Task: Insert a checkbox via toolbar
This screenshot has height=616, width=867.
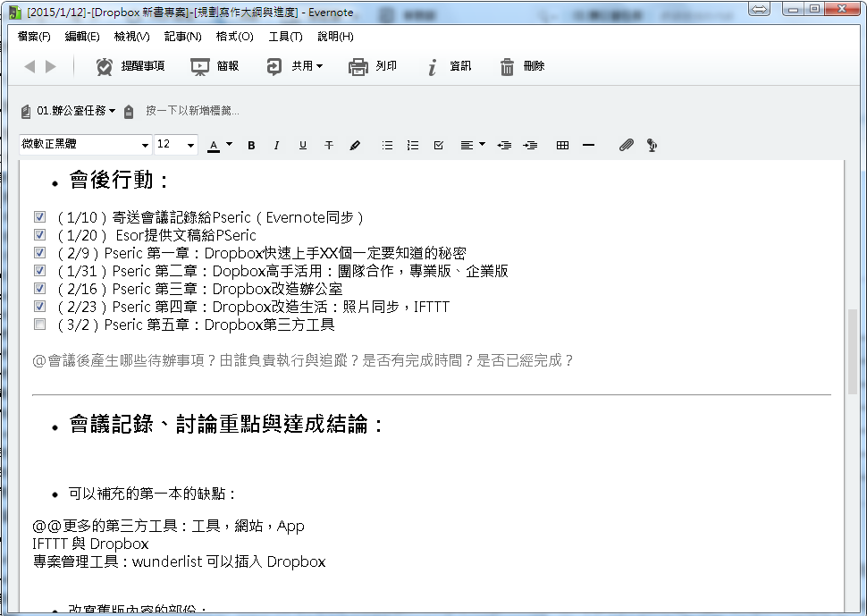Action: point(438,146)
